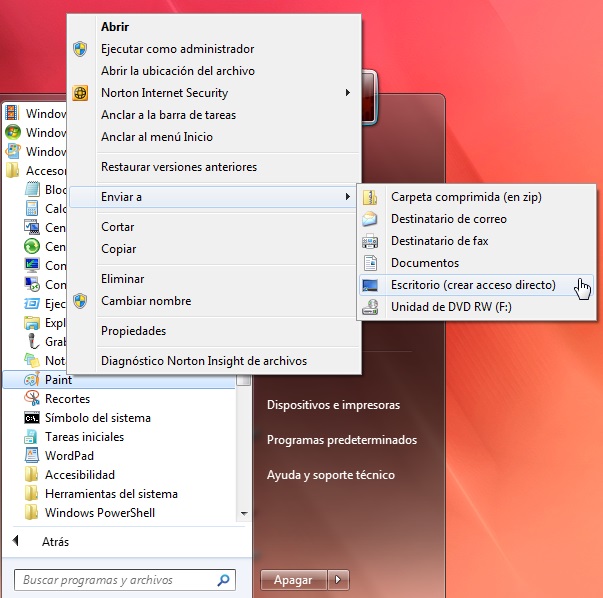This screenshot has width=603, height=598.
Task: Click the Buscar programas y archivos field
Action: click(125, 580)
